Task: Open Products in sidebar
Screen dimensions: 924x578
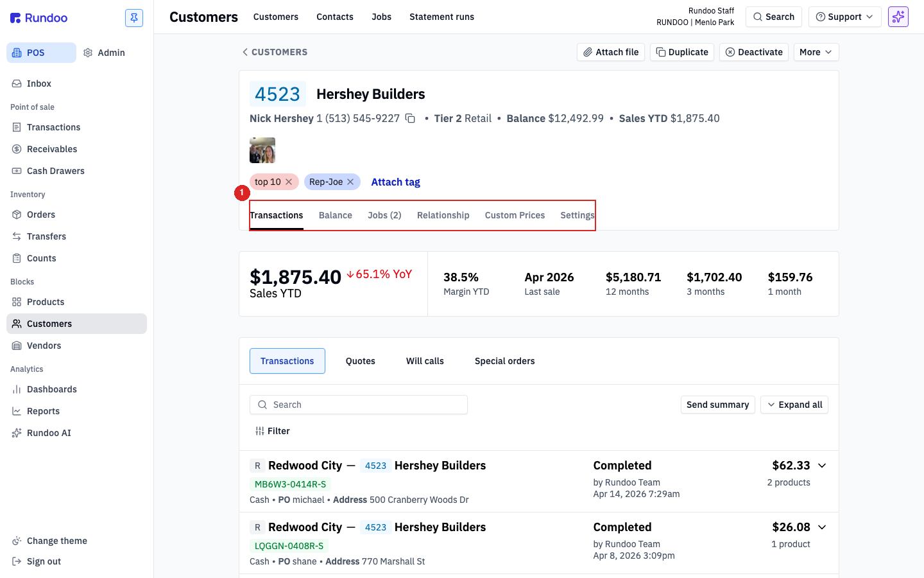Action: [x=77, y=302]
